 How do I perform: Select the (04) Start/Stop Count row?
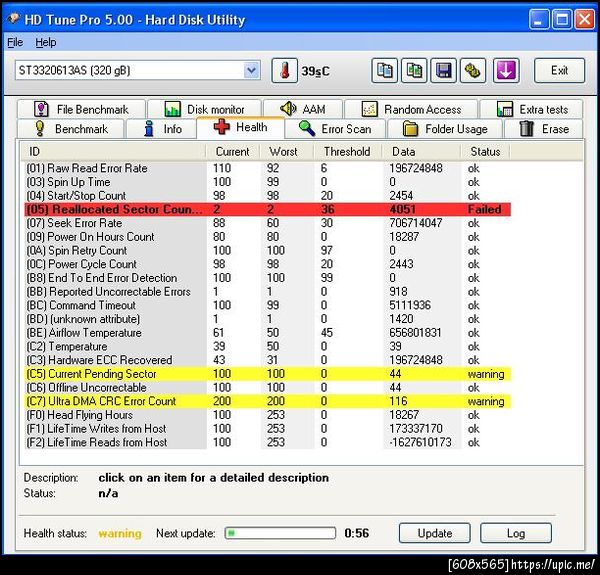point(267,195)
